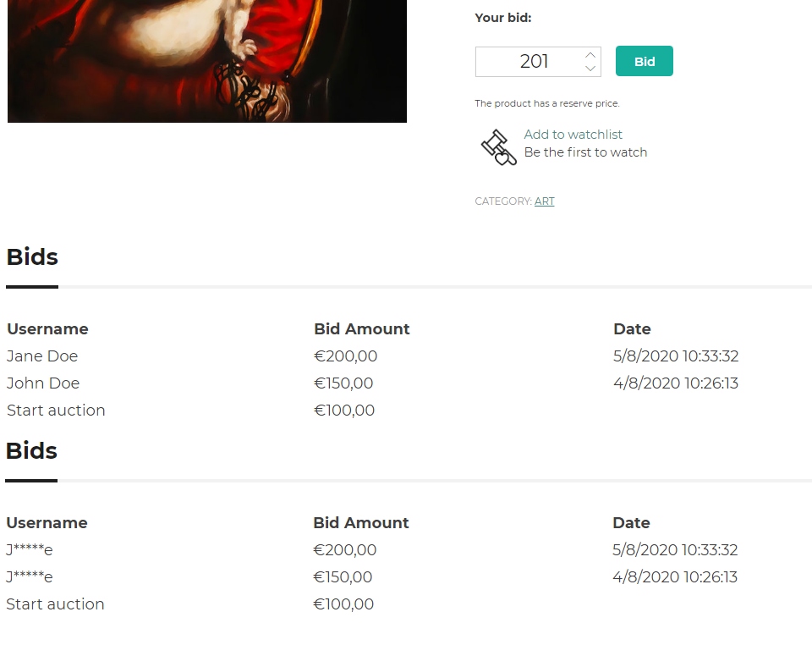Screen dimensions: 812x645
Task: Click Bid Amount header in first table
Action: 361,329
